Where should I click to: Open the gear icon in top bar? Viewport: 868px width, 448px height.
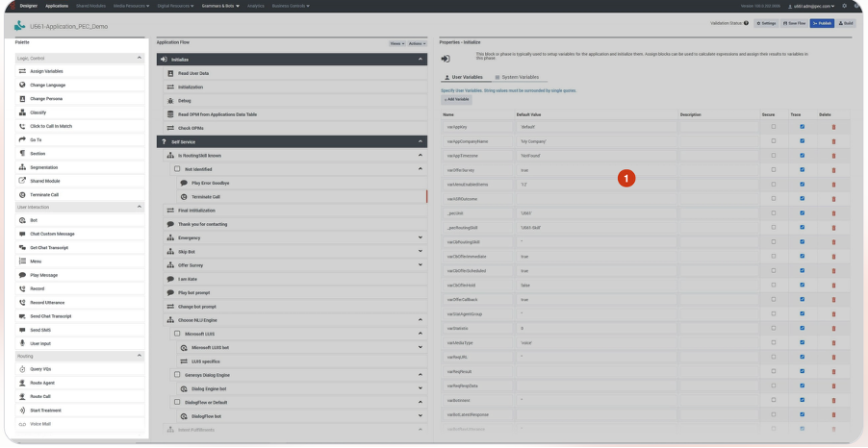(844, 6)
